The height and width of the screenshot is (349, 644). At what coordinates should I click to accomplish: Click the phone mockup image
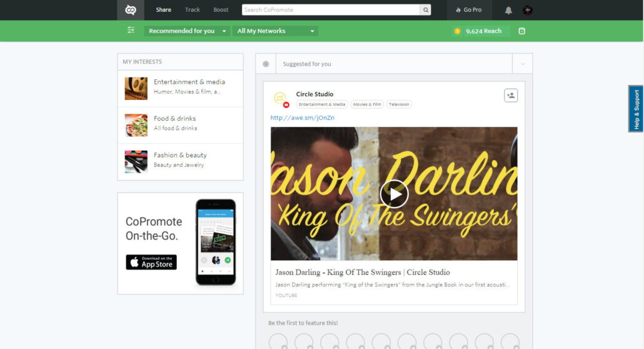click(216, 243)
